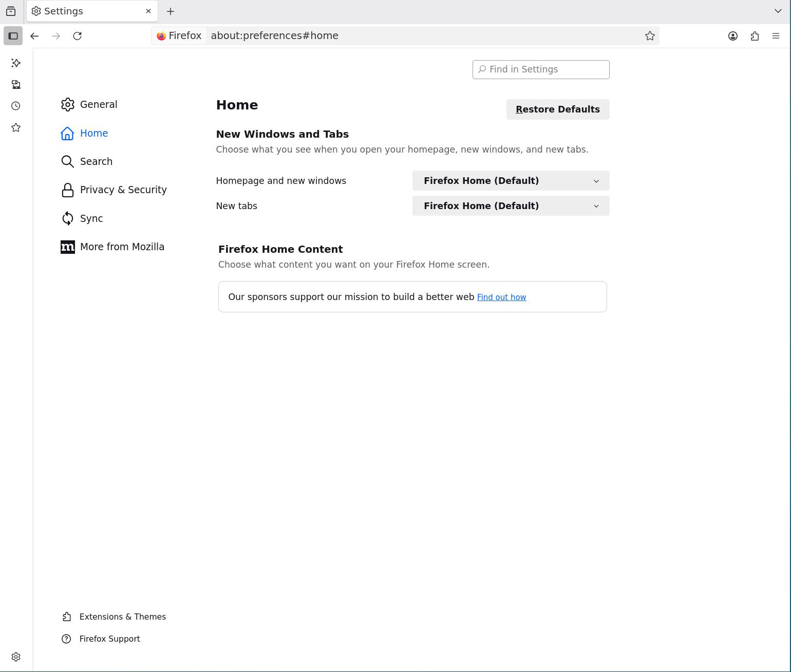Screen dimensions: 791x672
Task: Click the Firefox identity icon in the address bar
Action: click(x=179, y=36)
